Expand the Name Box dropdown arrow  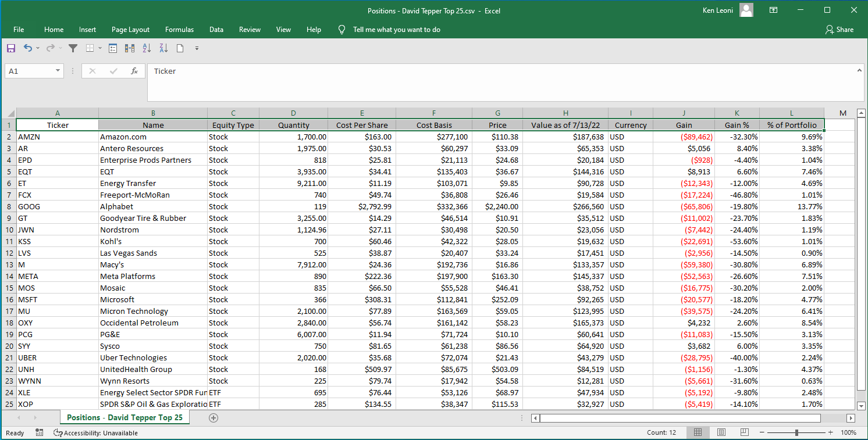[58, 71]
